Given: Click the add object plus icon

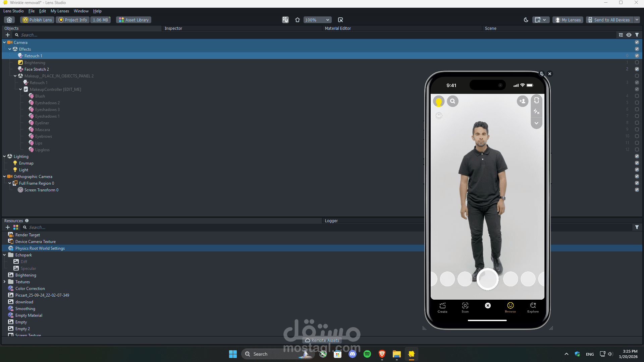Looking at the screenshot, I should 7,35.
